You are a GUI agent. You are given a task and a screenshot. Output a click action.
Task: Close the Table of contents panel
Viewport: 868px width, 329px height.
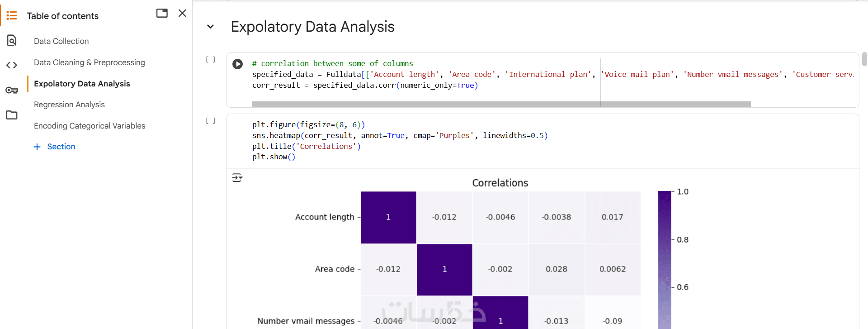[x=182, y=13]
